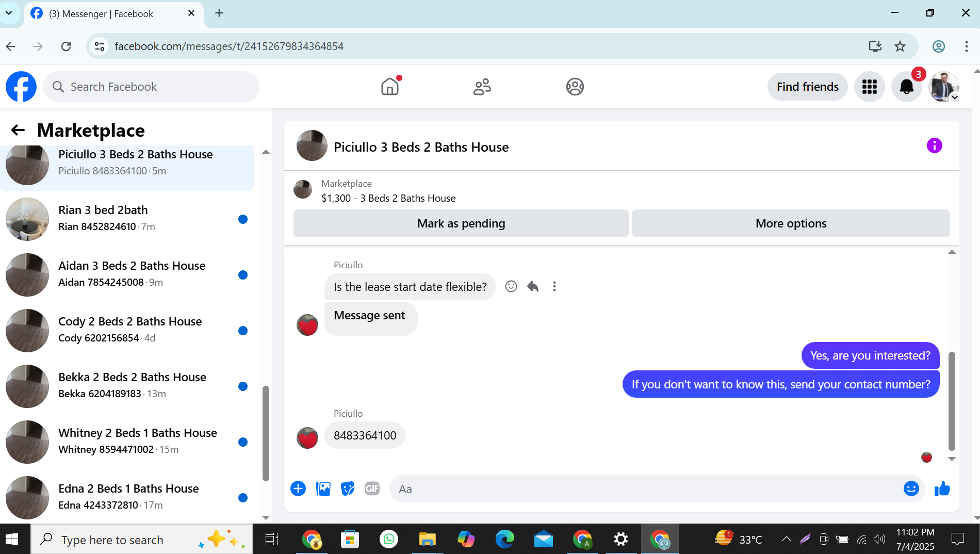The height and width of the screenshot is (554, 980).
Task: Go back using the Marketplace back arrow
Action: tap(18, 130)
